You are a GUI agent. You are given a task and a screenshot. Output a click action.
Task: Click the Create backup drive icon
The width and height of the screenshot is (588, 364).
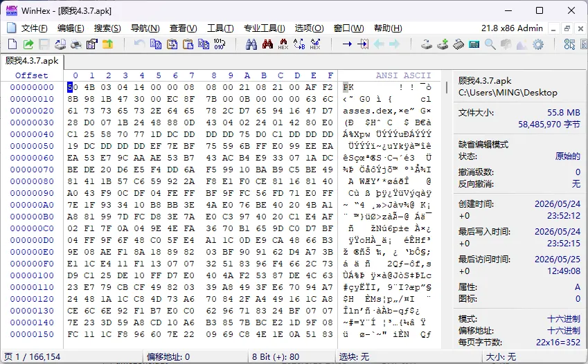60,44
